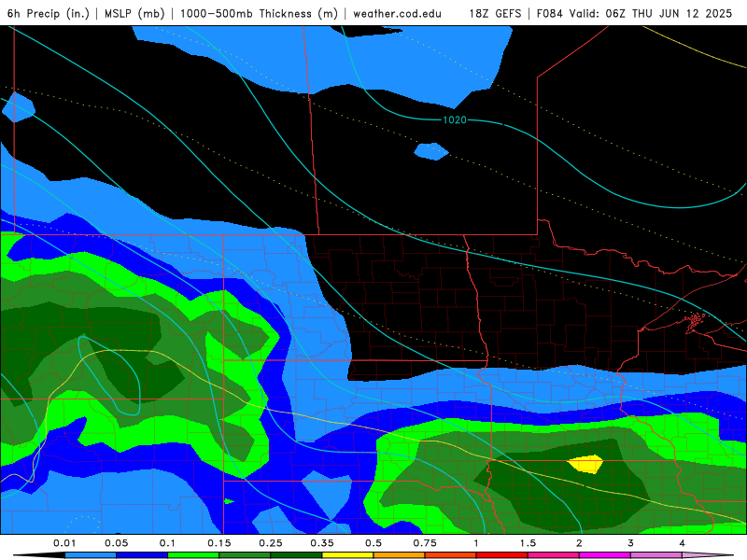This screenshot has width=747, height=560.
Task: Open the weather.cod.edu text in header
Action: click(x=397, y=13)
